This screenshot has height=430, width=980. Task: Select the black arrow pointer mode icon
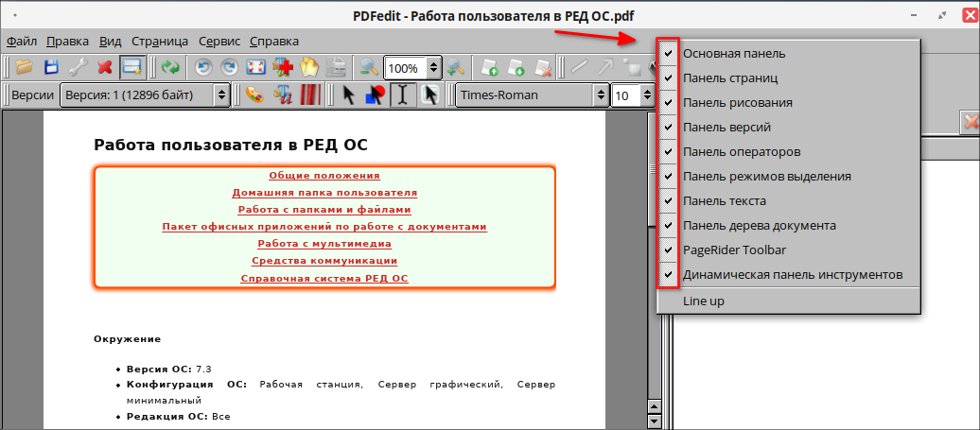(348, 95)
